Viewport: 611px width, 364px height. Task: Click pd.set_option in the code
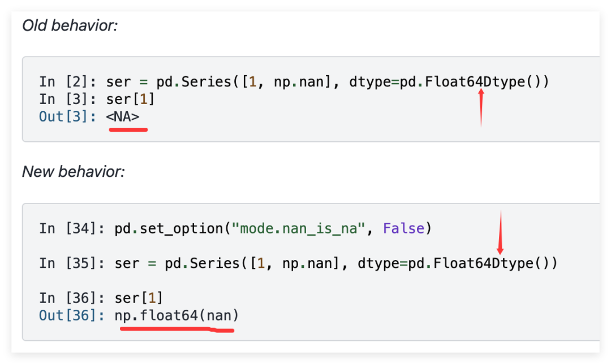pyautogui.click(x=169, y=228)
